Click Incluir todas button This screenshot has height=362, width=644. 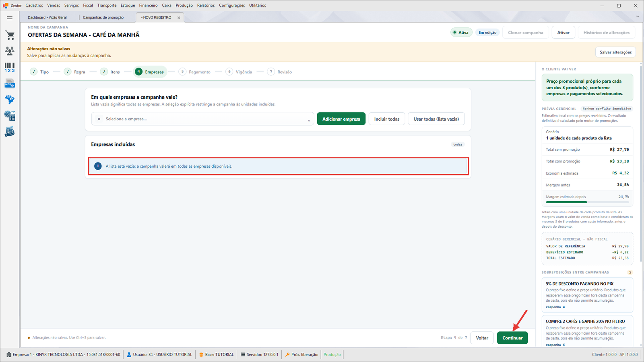[x=387, y=119]
